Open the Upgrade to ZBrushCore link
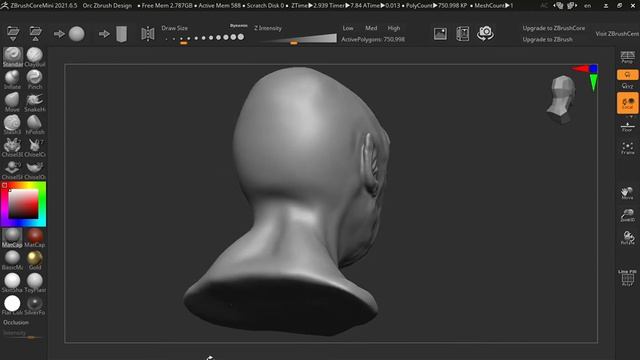This screenshot has width=640, height=360. coord(553,28)
